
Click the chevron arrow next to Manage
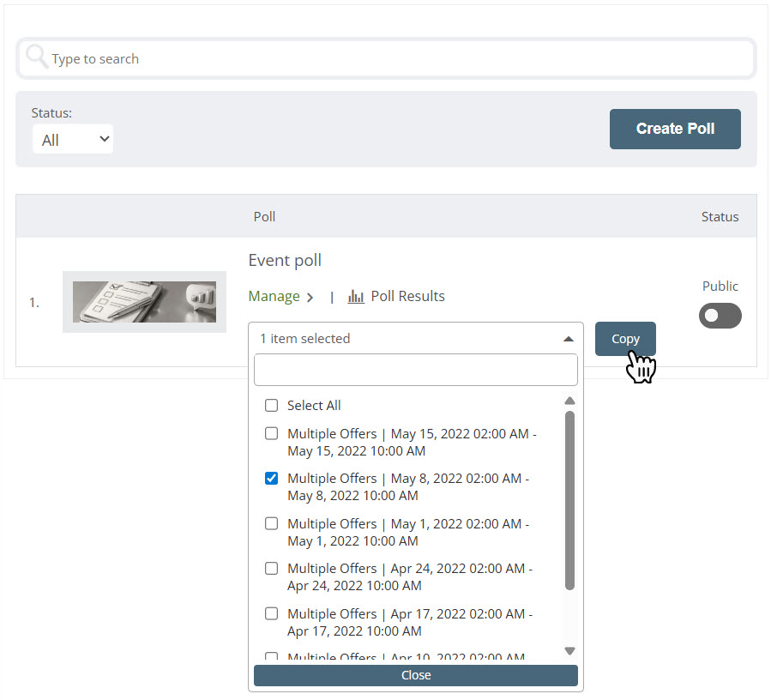(x=310, y=298)
